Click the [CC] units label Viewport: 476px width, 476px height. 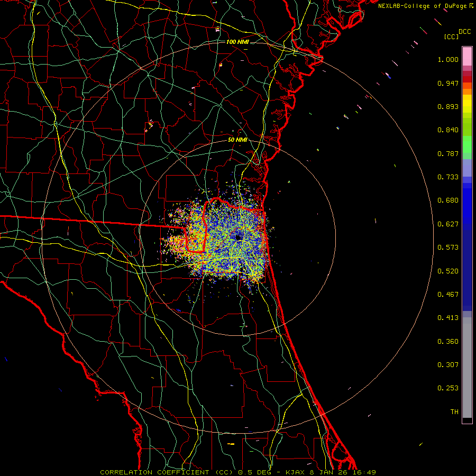451,36
